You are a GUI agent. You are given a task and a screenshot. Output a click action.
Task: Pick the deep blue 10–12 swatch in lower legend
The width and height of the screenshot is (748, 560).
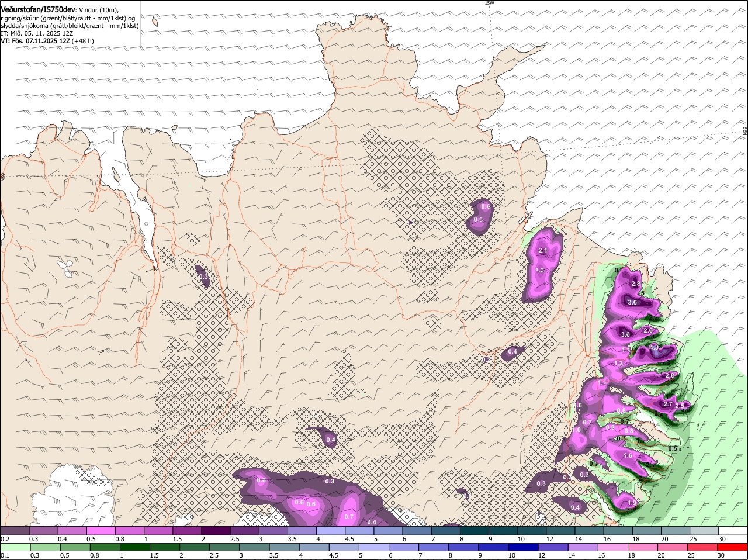click(524, 547)
